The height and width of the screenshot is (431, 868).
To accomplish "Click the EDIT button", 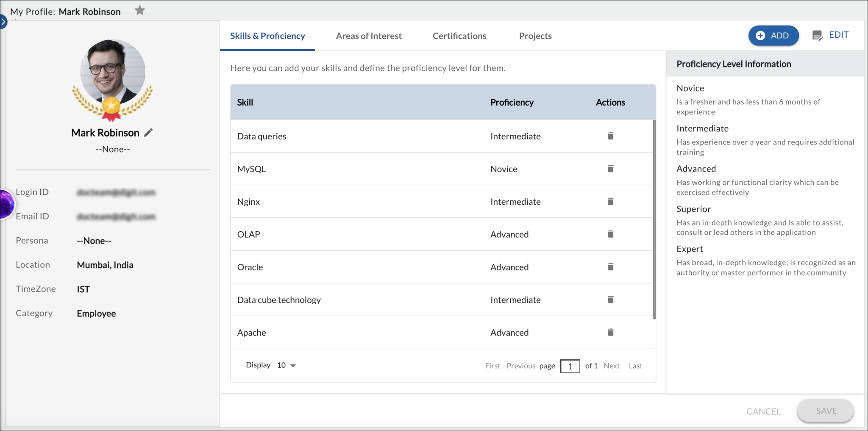I will [x=830, y=35].
